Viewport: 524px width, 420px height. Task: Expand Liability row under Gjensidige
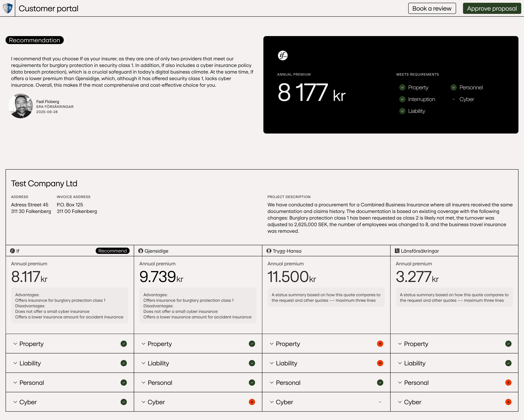coord(143,363)
